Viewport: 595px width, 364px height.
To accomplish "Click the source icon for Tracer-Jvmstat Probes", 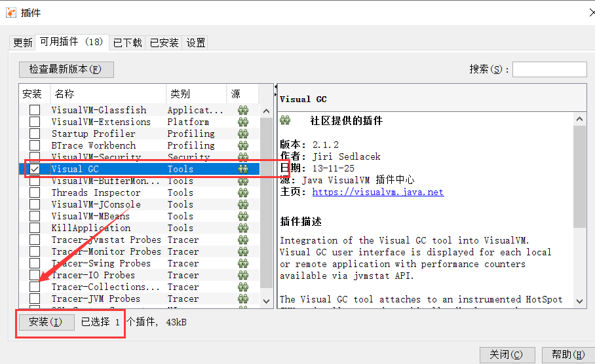I will pyautogui.click(x=243, y=240).
